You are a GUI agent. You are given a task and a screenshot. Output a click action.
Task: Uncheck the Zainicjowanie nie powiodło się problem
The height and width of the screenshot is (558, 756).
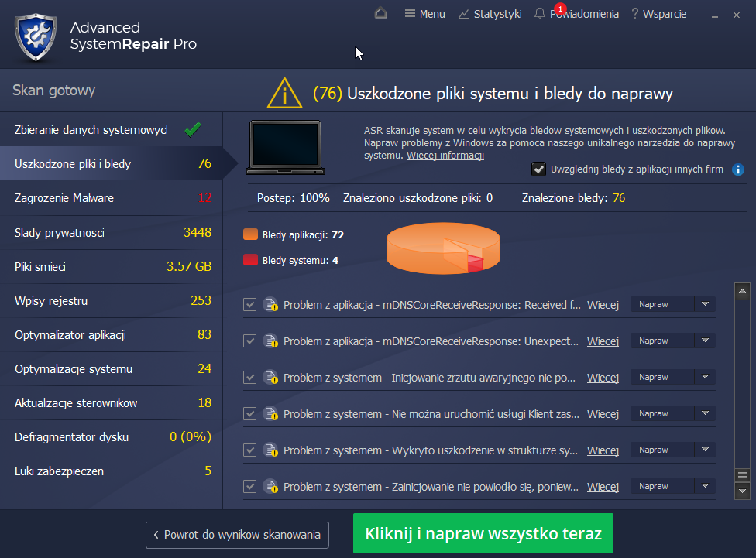point(249,487)
